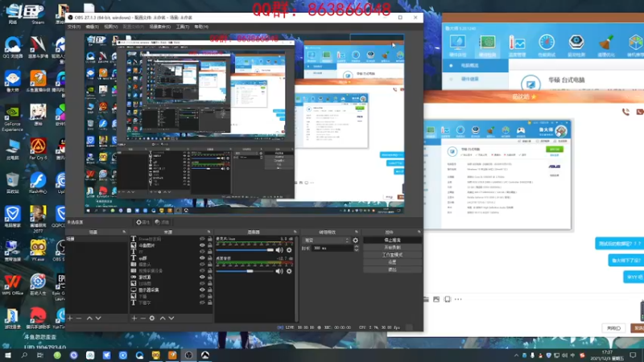
Task: Click 开始录制 button in controls
Action: 392,248
